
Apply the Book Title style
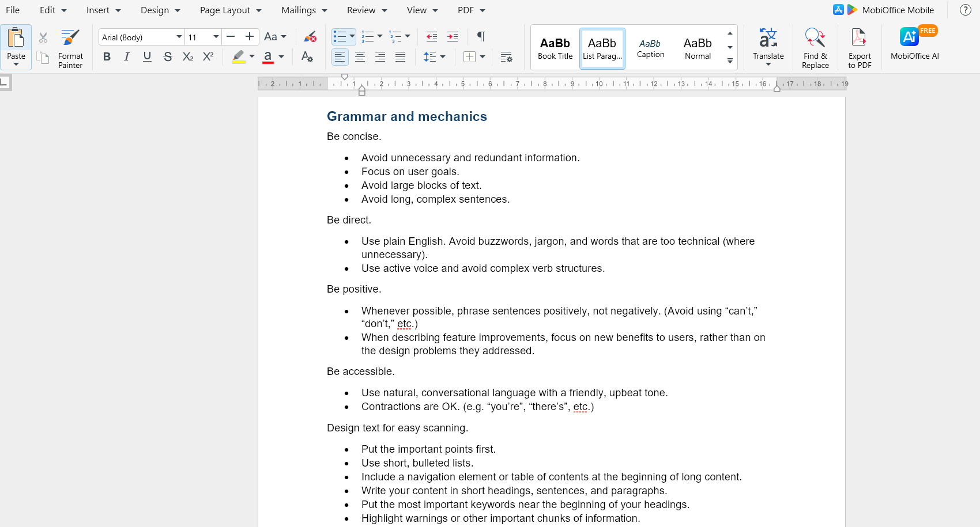click(x=555, y=48)
